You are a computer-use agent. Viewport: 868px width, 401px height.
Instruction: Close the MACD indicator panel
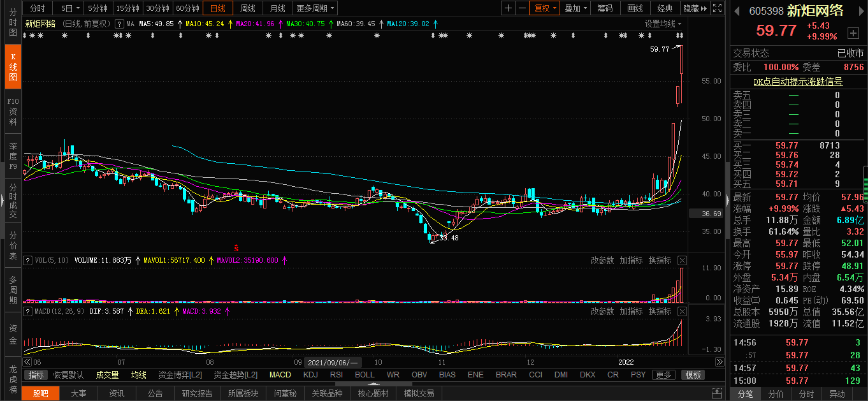coord(682,311)
